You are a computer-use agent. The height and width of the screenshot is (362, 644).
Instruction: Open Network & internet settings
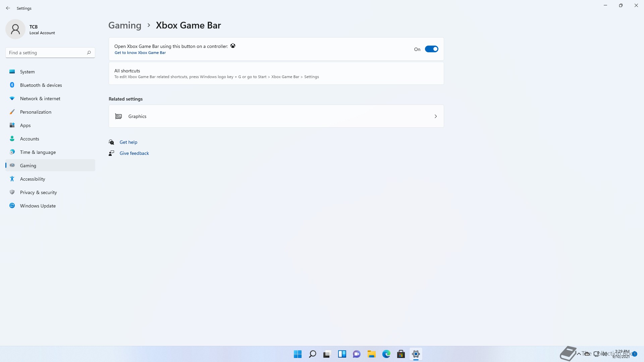[x=50, y=99]
